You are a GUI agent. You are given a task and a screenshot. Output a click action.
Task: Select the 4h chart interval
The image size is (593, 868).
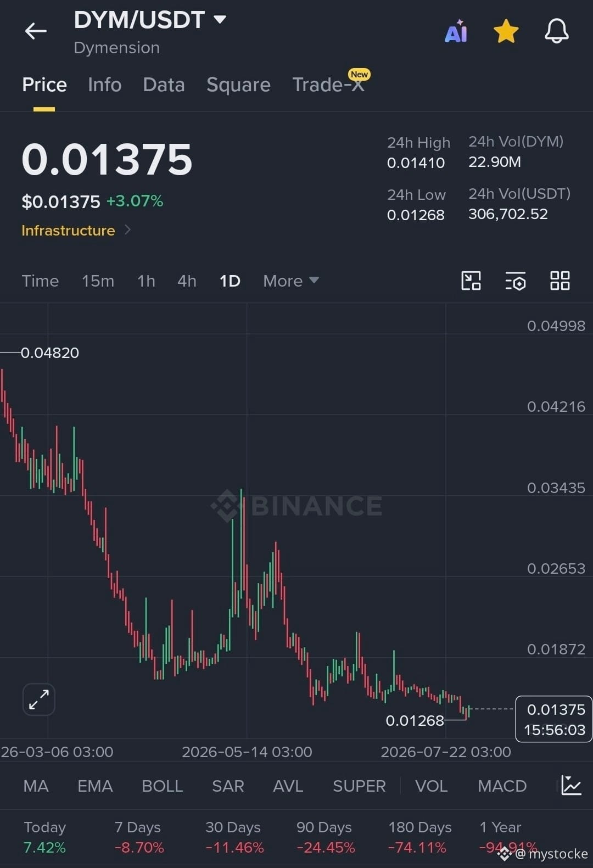tap(187, 281)
